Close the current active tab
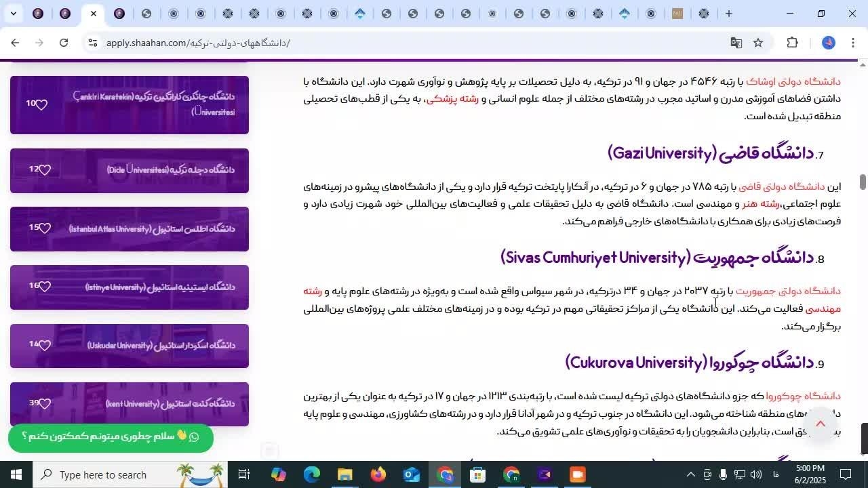Image resolution: width=868 pixels, height=488 pixels. [94, 14]
